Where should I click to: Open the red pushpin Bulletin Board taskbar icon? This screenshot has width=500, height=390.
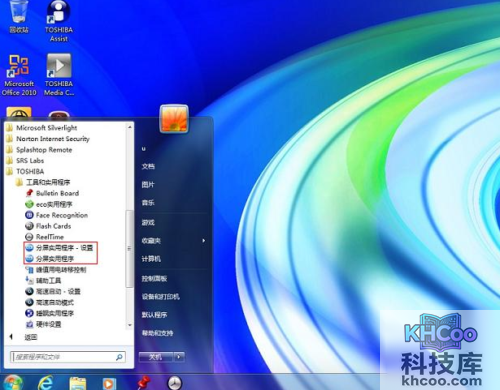pos(143,382)
